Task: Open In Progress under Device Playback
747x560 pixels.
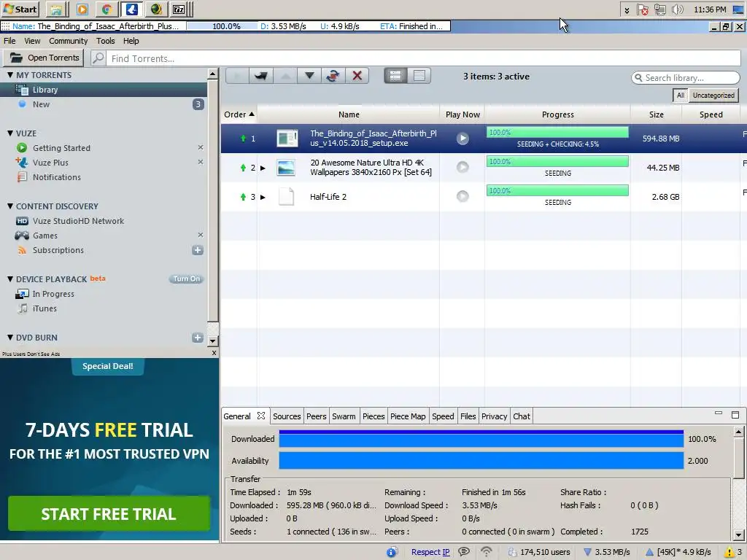Action: click(53, 294)
